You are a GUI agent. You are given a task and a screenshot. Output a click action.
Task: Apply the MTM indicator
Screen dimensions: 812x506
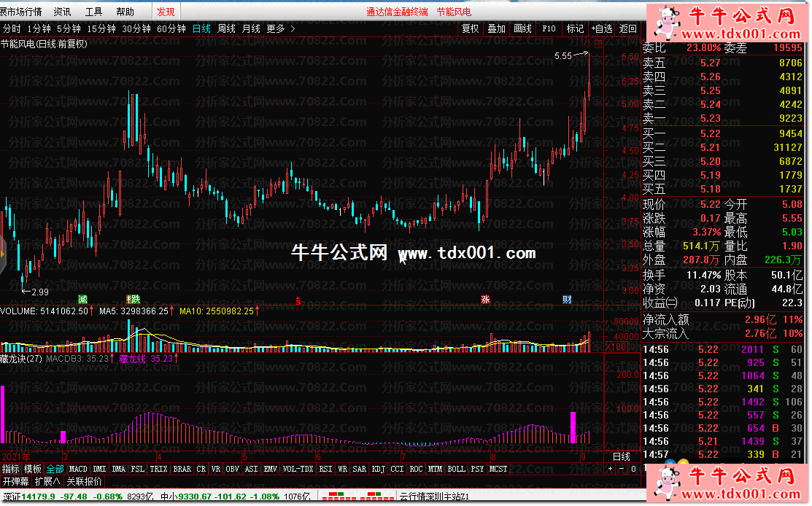coord(435,470)
